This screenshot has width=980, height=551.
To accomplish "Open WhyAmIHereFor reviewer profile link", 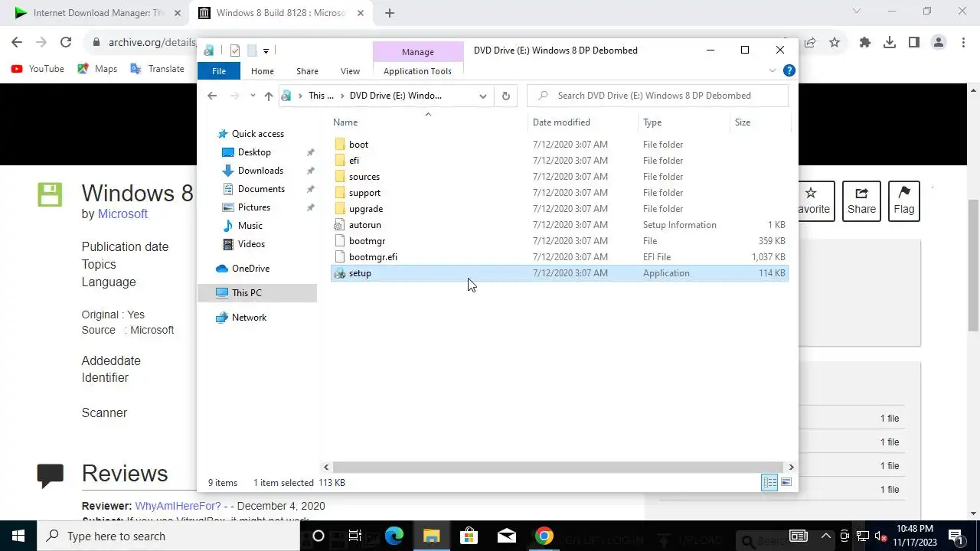I will 178,506.
